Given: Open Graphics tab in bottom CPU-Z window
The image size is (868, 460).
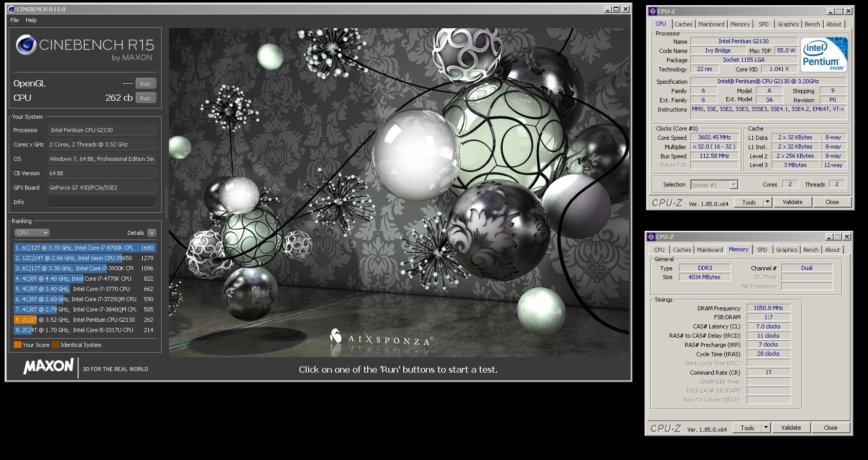Looking at the screenshot, I should [x=786, y=250].
